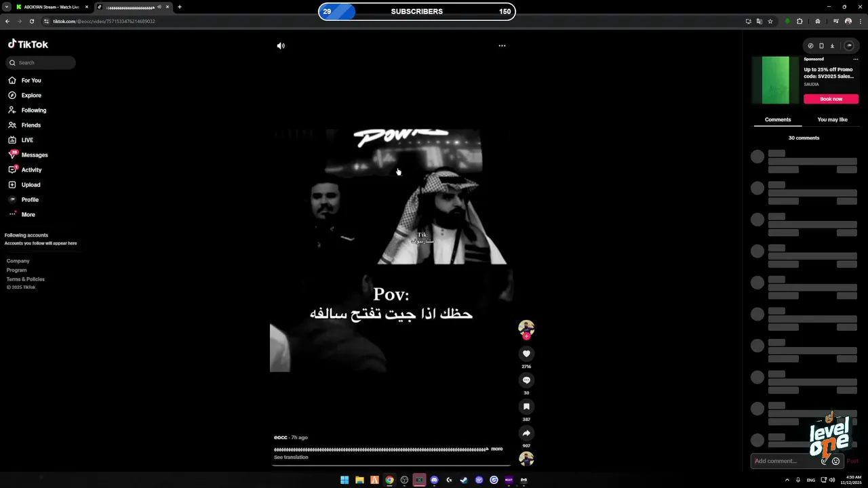The image size is (868, 488).
Task: Reload the page
Action: (x=31, y=22)
